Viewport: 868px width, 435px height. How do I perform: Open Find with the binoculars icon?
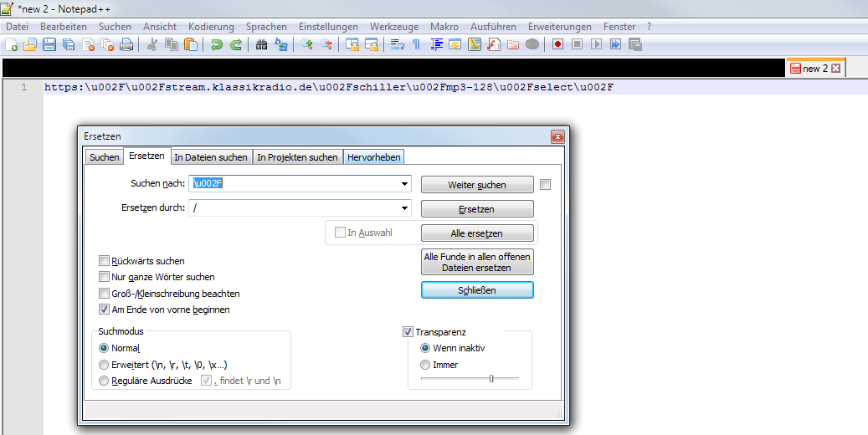click(x=261, y=45)
